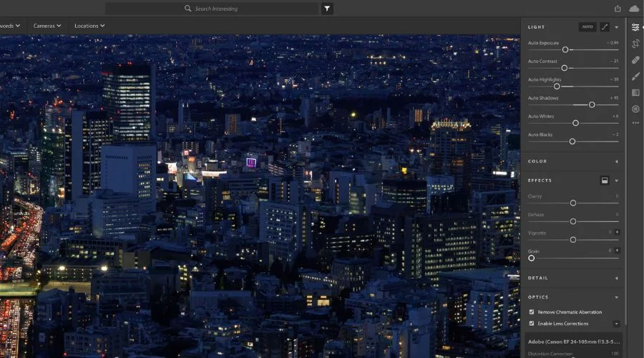644x358 pixels.
Task: Collapse the Light panel arrow
Action: point(617,27)
